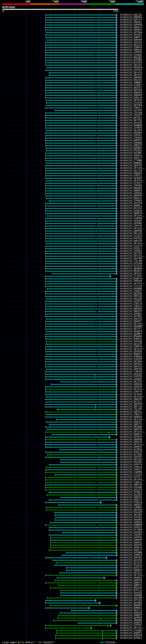The image size is (146, 644).
Task: Click the cyan ~100% identity legend segment
Action: coord(130,4)
